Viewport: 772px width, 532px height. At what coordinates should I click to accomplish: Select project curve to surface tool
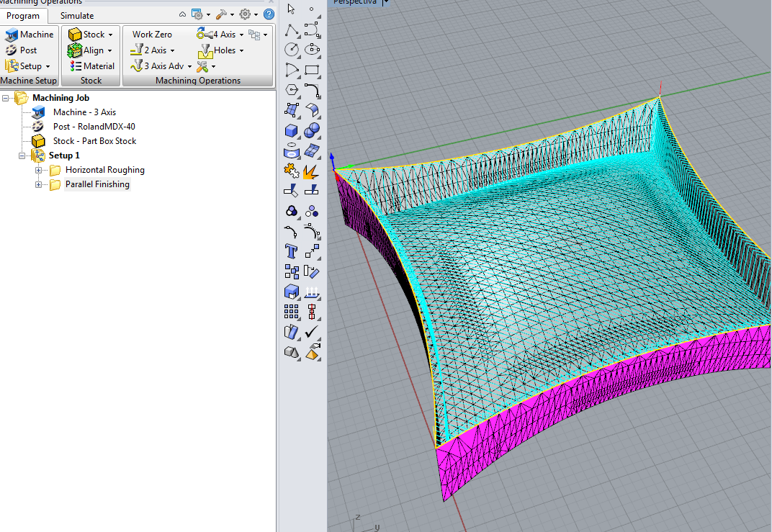292,150
